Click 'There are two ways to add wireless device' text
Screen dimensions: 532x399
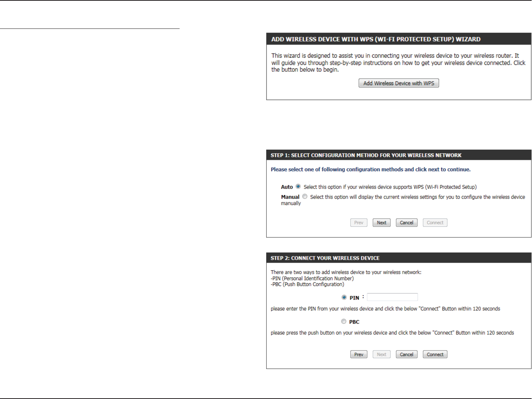346,272
